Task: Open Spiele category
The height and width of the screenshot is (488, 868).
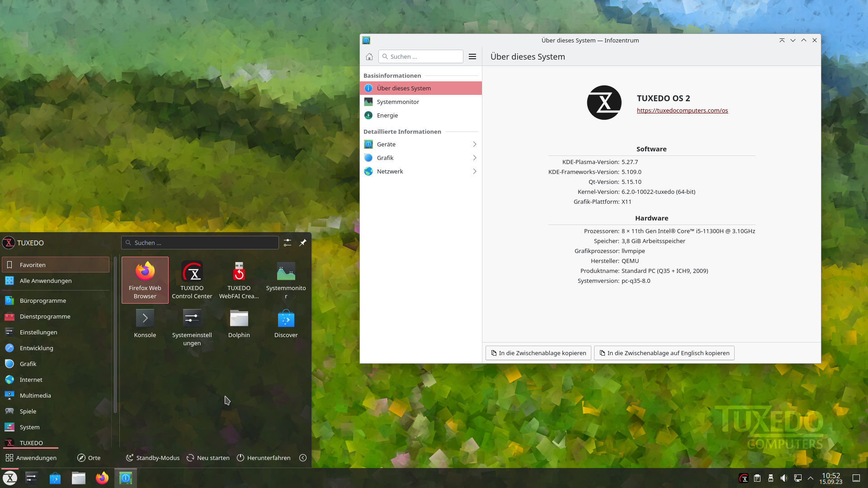Action: click(56, 411)
